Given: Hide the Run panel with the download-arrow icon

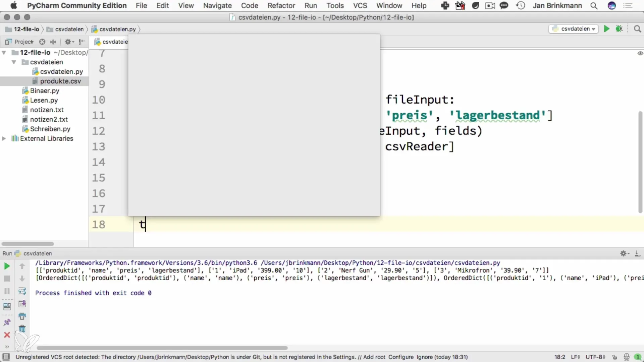Looking at the screenshot, I should 637,253.
